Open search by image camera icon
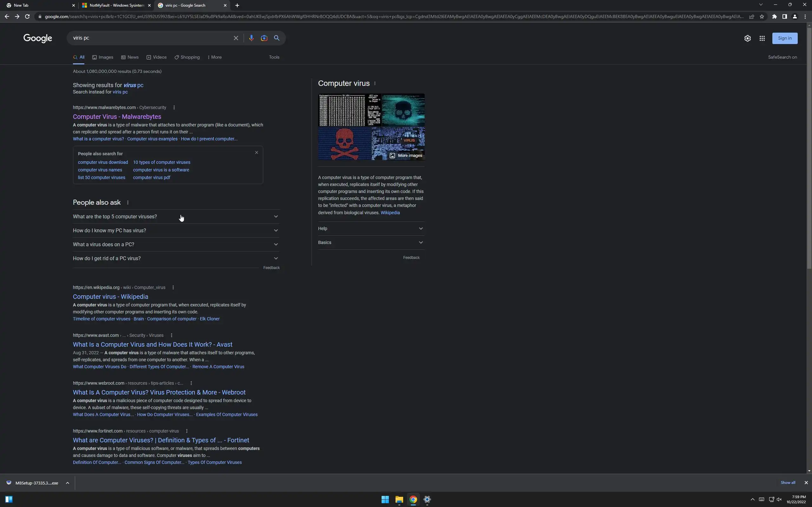 tap(264, 38)
